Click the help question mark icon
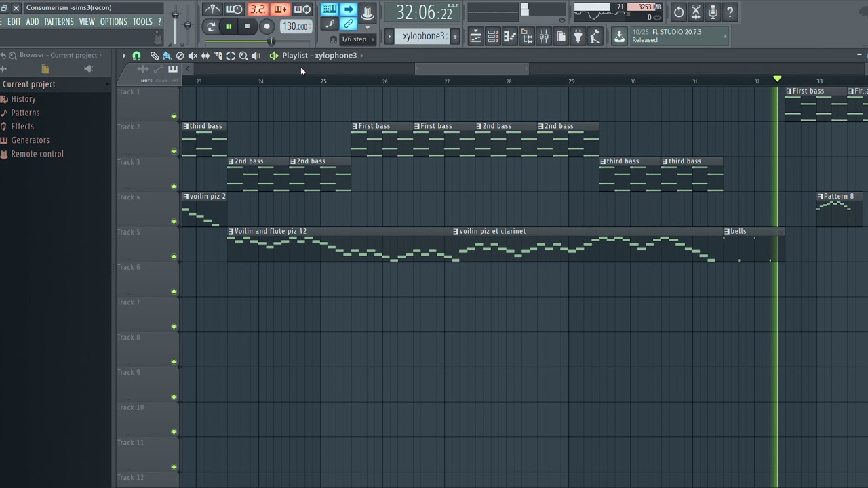 pyautogui.click(x=730, y=12)
